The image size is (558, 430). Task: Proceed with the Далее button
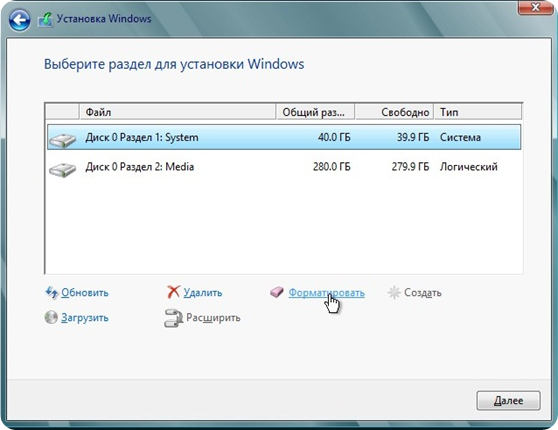coord(508,400)
